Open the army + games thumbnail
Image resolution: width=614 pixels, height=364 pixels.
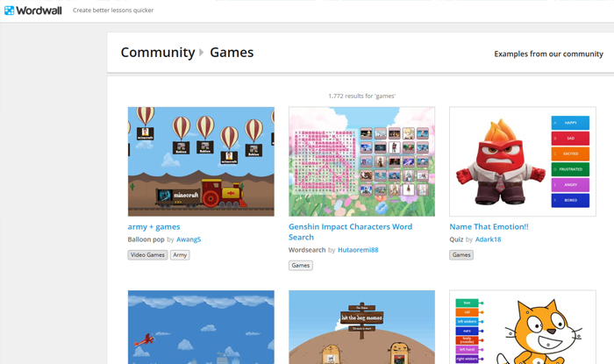(201, 161)
